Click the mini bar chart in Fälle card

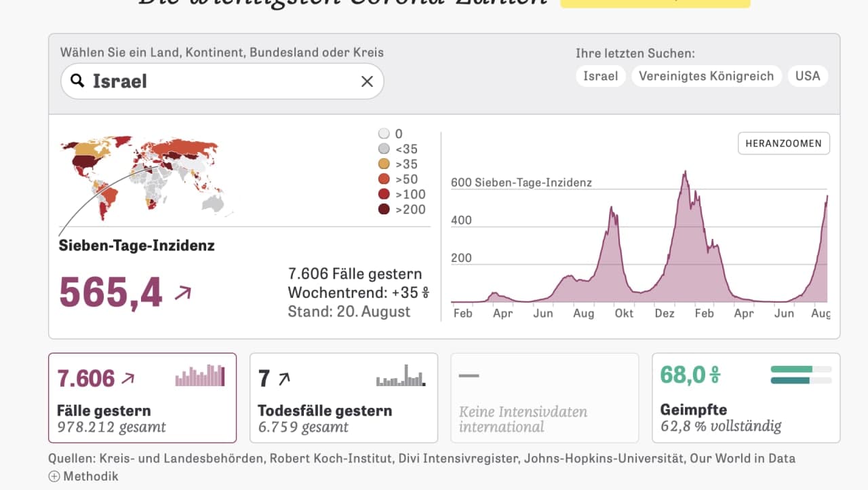click(200, 375)
